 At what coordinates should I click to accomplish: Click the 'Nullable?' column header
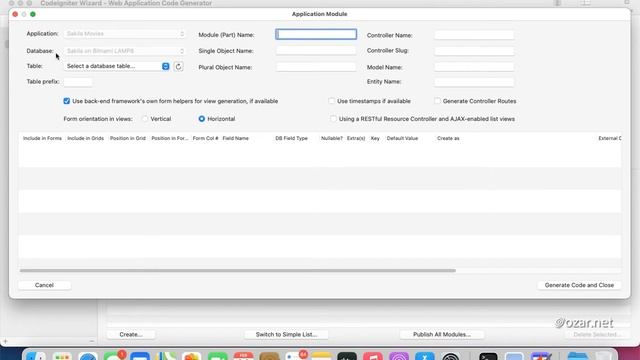332,138
